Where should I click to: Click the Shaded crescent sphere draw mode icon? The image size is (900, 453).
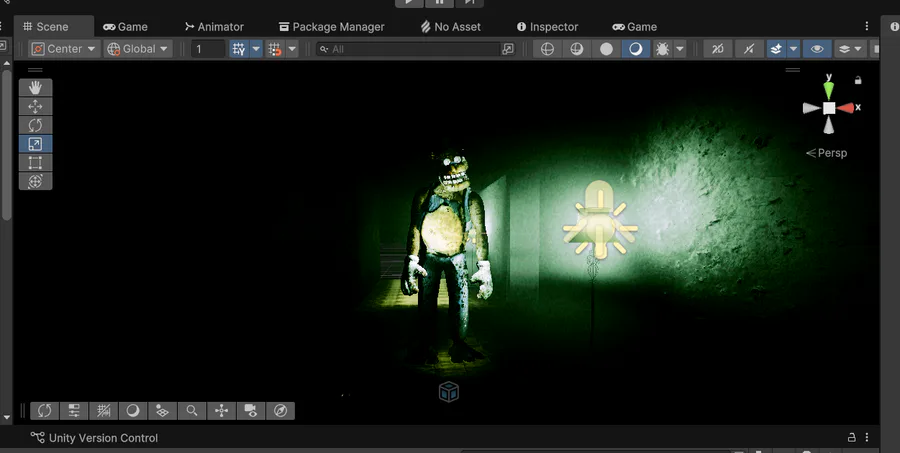click(635, 49)
